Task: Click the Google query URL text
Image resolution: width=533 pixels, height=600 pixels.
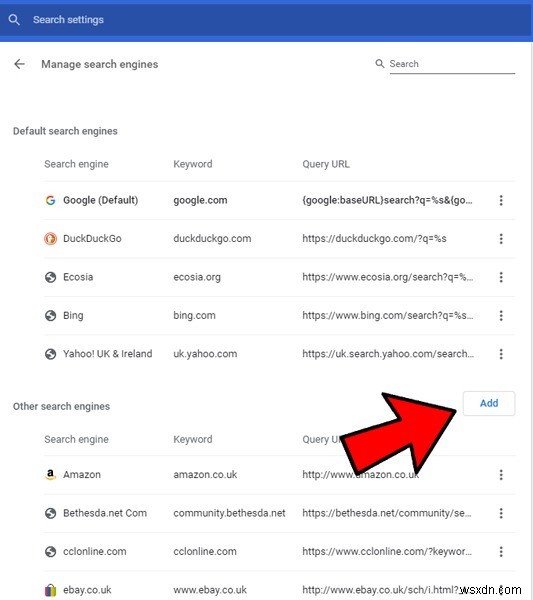Action: [x=387, y=200]
